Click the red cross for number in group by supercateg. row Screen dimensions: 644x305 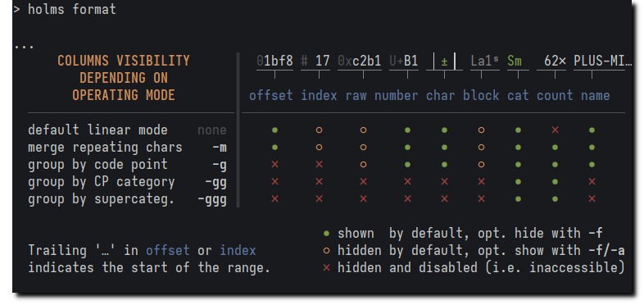pyautogui.click(x=407, y=199)
